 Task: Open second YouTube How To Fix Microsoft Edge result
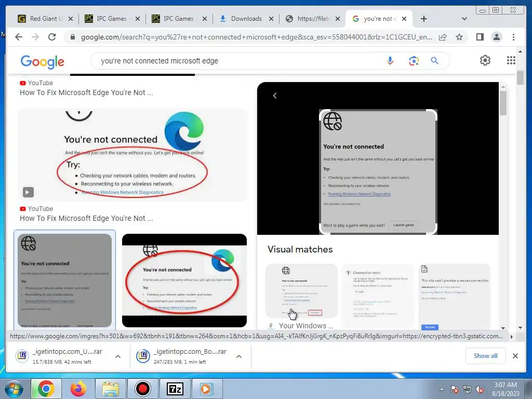coord(86,219)
